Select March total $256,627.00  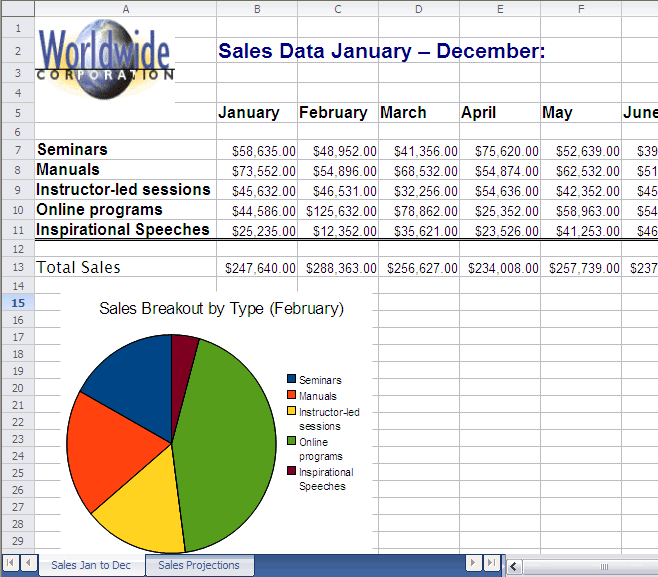(x=419, y=268)
